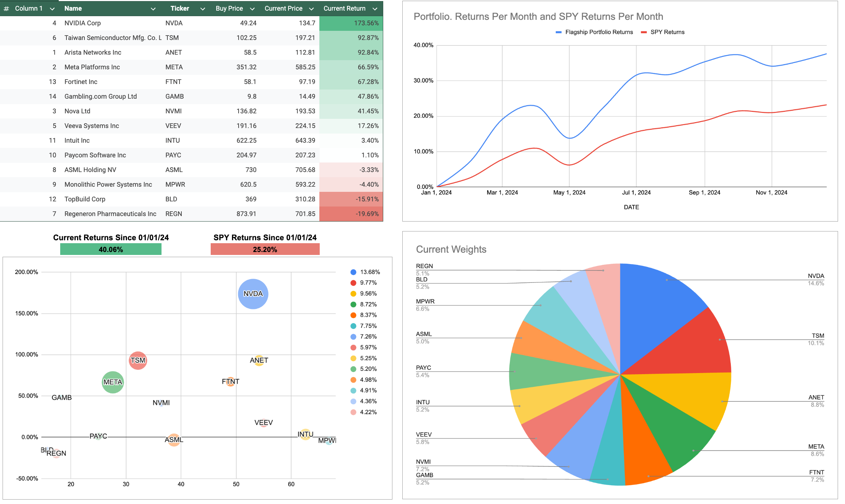Click the PAYC pie label
Screen dimensions: 845x504
424,368
